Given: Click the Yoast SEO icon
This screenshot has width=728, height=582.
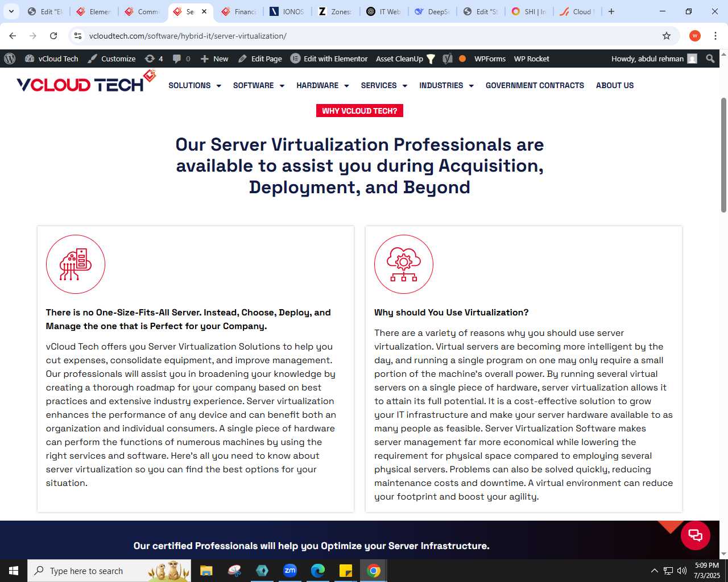Looking at the screenshot, I should (448, 59).
